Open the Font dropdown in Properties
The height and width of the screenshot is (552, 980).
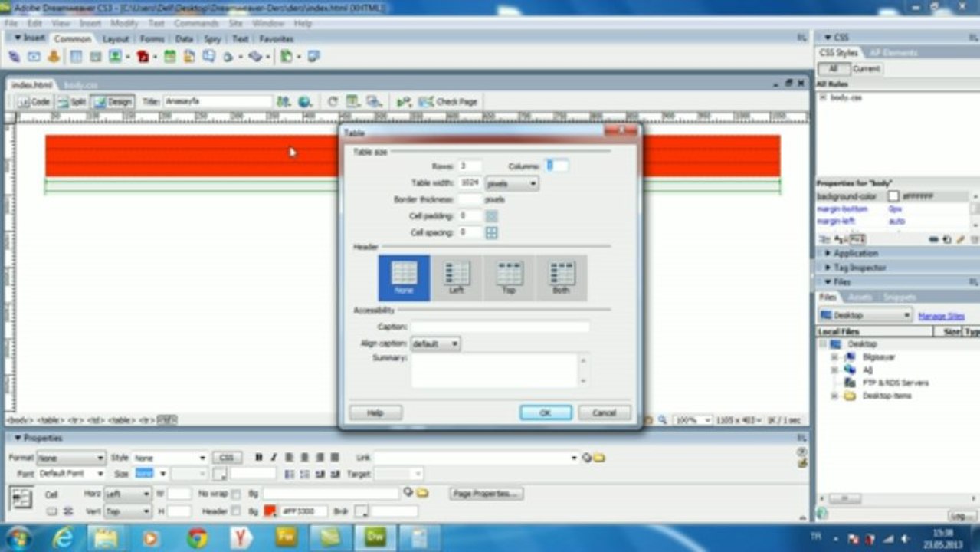pyautogui.click(x=70, y=475)
